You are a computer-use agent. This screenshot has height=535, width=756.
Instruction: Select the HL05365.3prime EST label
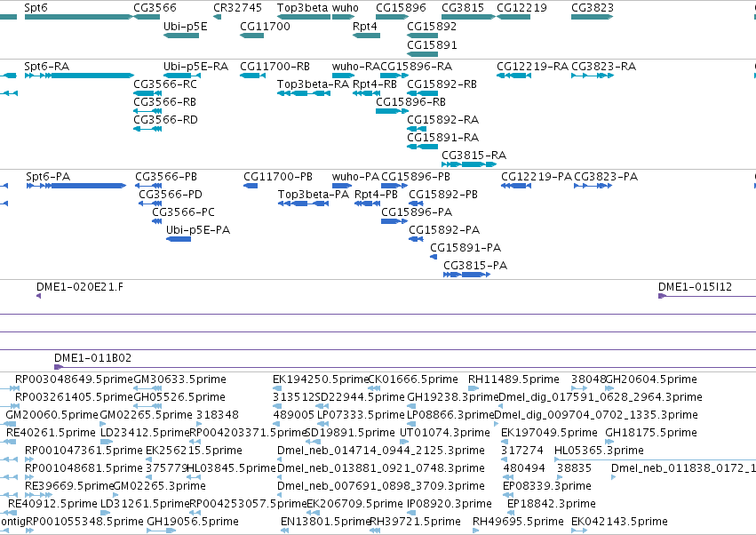pos(599,450)
